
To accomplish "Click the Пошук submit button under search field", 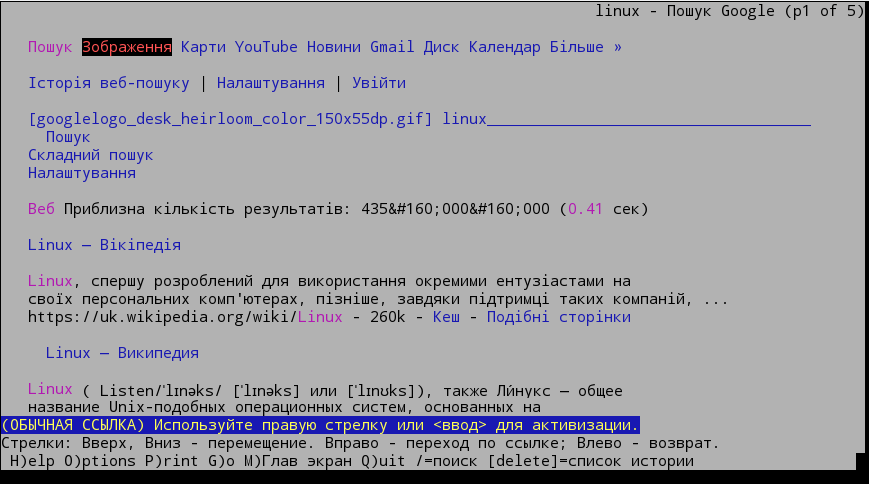I will click(68, 137).
